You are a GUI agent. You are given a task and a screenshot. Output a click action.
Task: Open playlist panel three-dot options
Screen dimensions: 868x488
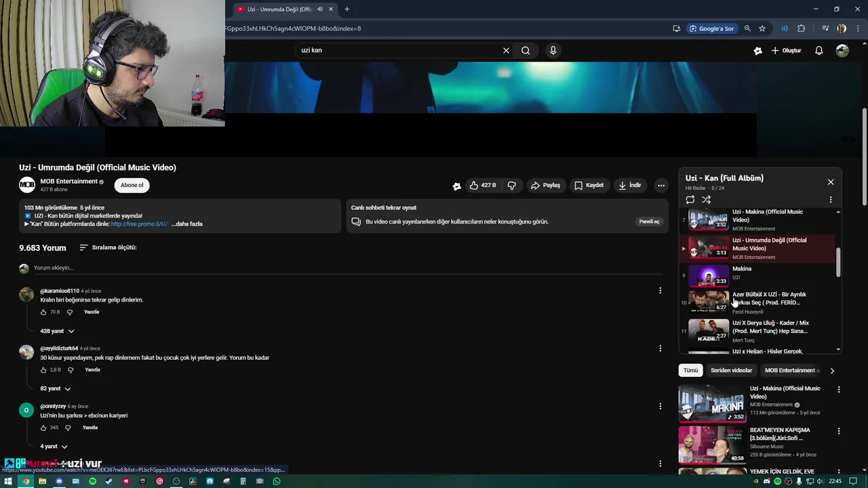[x=831, y=200]
